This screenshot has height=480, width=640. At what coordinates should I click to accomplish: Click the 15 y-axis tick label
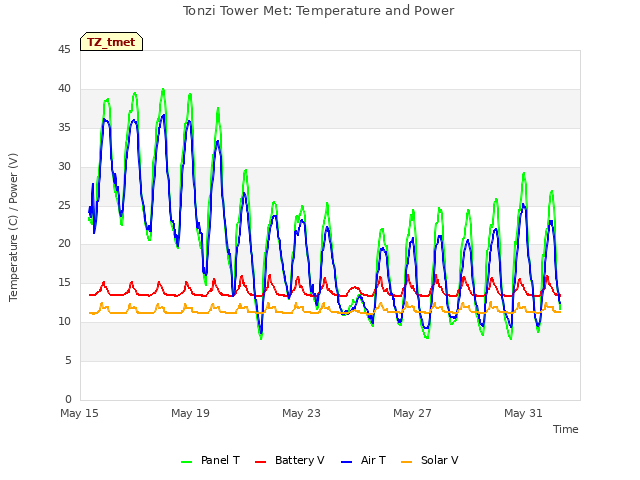tap(64, 282)
